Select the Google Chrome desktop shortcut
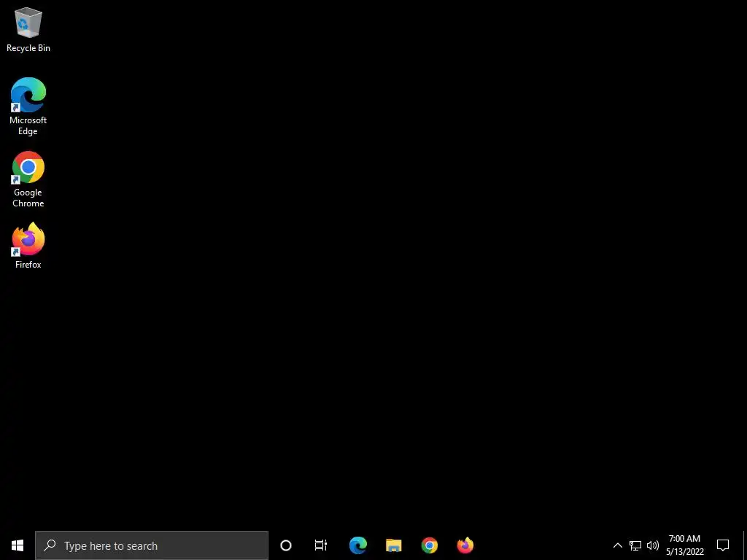The height and width of the screenshot is (560, 747). pos(28,179)
